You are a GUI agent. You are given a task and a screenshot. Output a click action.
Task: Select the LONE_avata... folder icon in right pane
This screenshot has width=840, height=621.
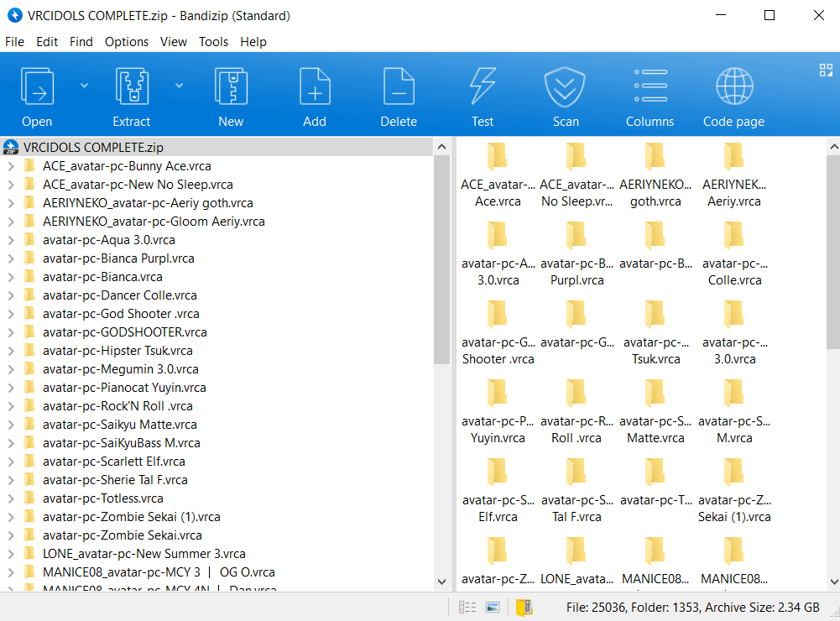point(577,551)
